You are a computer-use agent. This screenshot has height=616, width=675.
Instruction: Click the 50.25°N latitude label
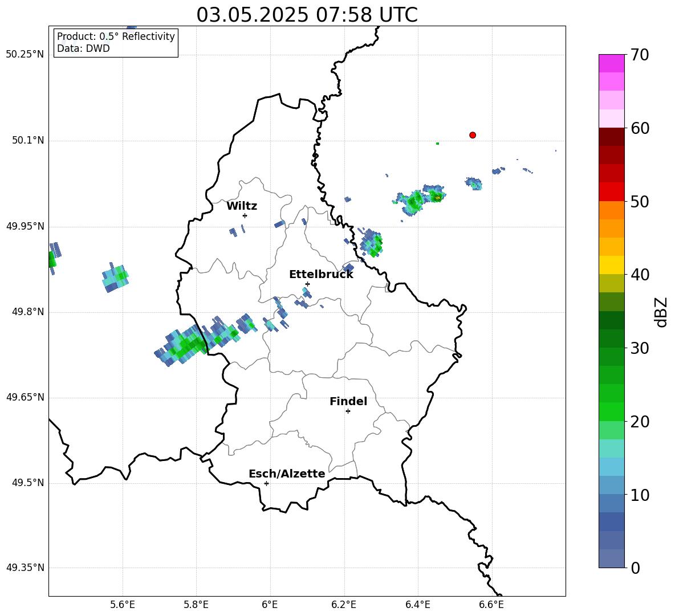click(x=25, y=55)
